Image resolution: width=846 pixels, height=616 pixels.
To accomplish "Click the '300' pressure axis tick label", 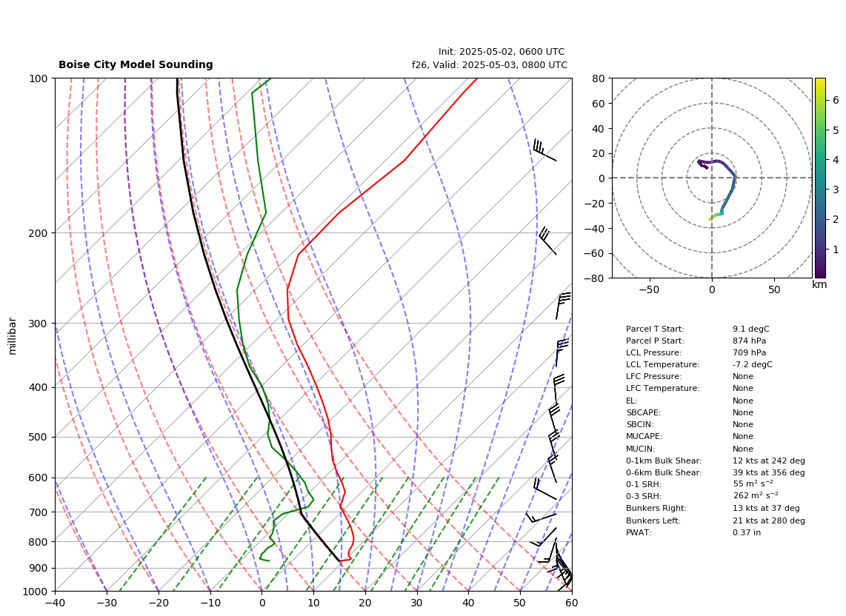I will 39,324.
